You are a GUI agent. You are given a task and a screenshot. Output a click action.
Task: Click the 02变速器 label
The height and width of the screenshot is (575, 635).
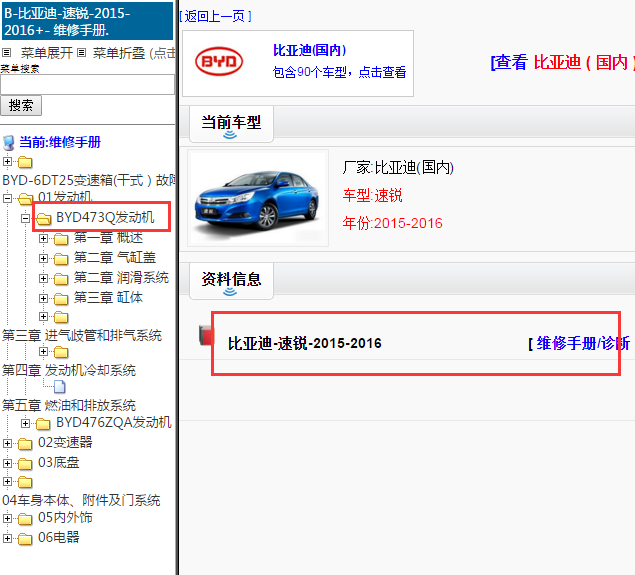pyautogui.click(x=65, y=442)
